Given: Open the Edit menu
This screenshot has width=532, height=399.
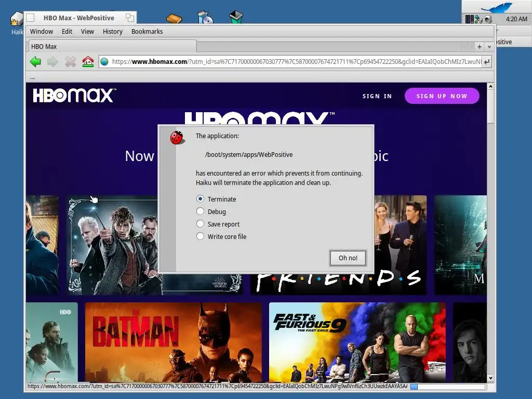Looking at the screenshot, I should pos(67,32).
